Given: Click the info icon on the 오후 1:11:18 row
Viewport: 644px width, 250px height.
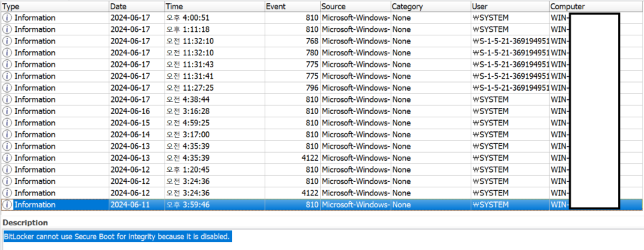Looking at the screenshot, I should pyautogui.click(x=7, y=29).
